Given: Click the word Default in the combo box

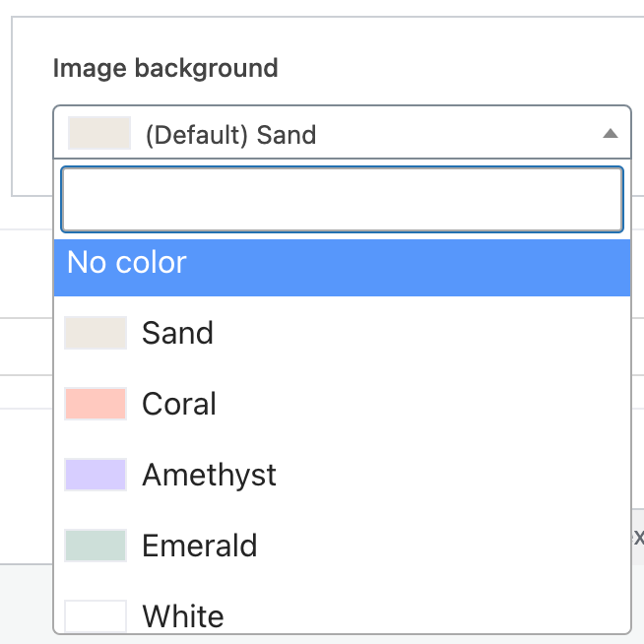Looking at the screenshot, I should [196, 135].
